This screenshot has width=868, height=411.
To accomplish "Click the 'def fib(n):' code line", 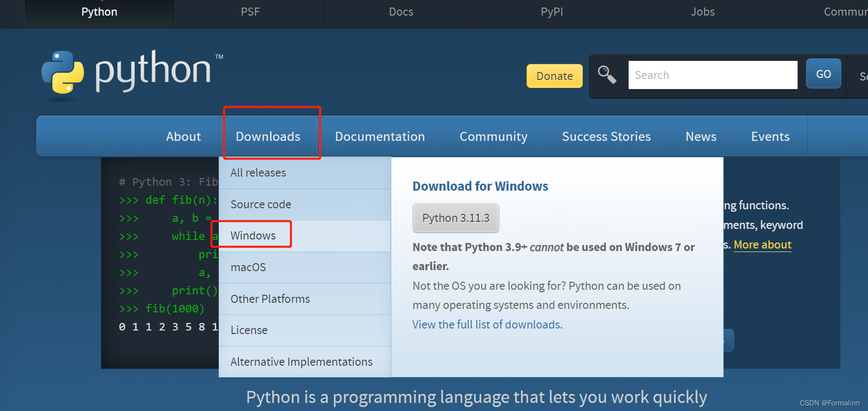I will pyautogui.click(x=168, y=200).
